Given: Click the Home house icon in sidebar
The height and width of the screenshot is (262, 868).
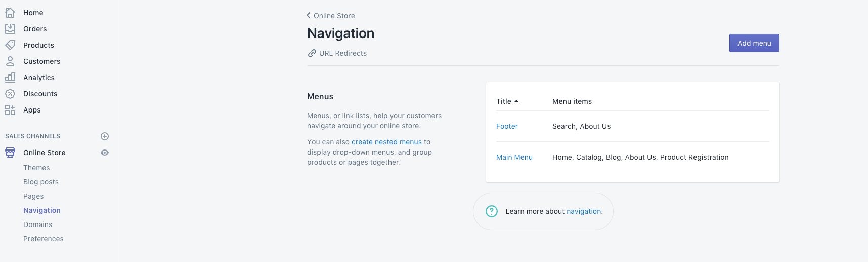Looking at the screenshot, I should pos(10,13).
